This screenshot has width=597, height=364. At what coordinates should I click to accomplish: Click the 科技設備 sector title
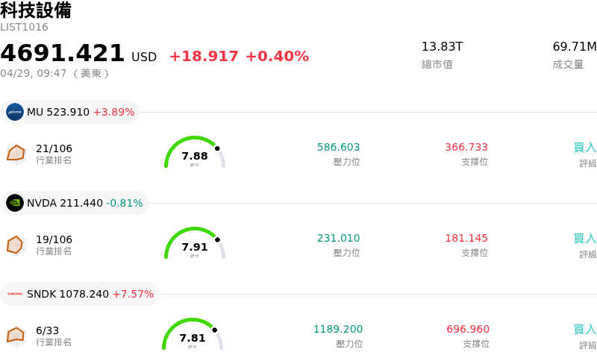tap(36, 10)
